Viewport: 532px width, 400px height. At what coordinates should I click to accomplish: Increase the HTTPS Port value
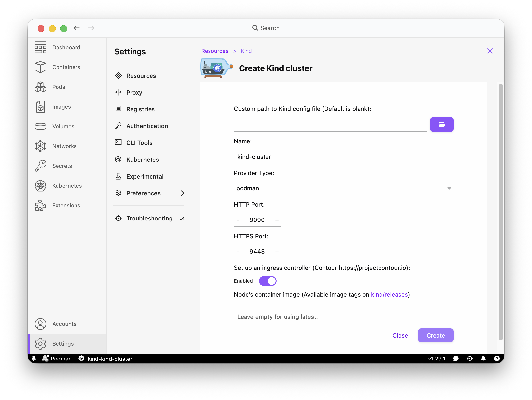click(x=277, y=252)
